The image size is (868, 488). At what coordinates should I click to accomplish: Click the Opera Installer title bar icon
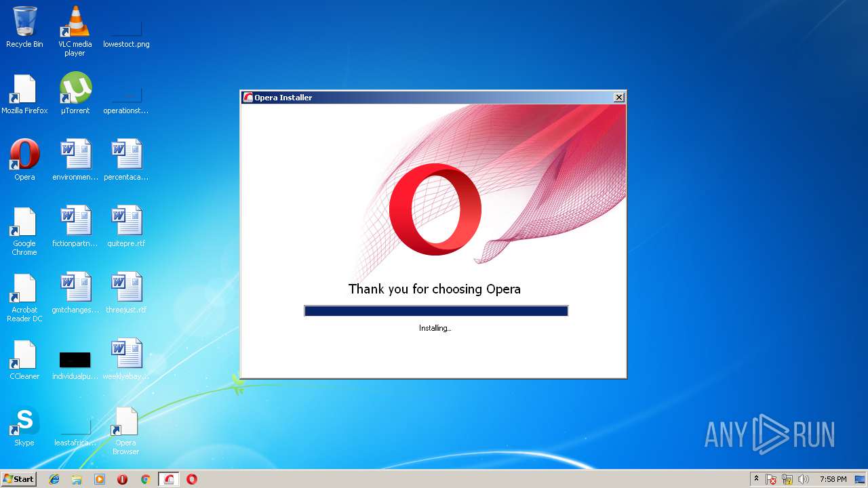pyautogui.click(x=248, y=98)
